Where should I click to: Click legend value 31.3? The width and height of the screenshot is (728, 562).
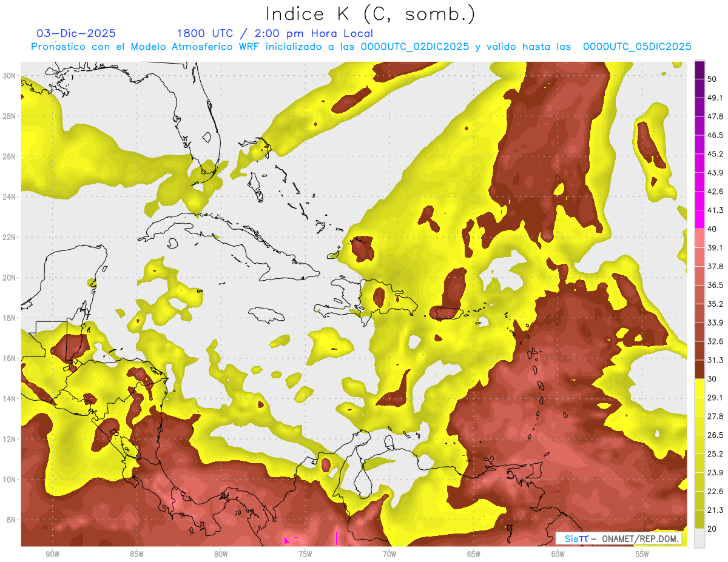715,360
